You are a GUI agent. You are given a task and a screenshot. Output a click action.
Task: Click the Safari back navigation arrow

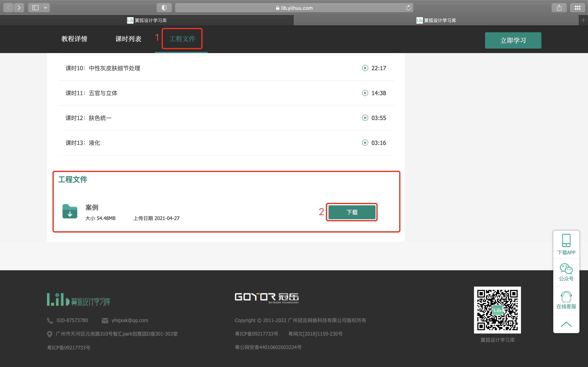coord(9,8)
